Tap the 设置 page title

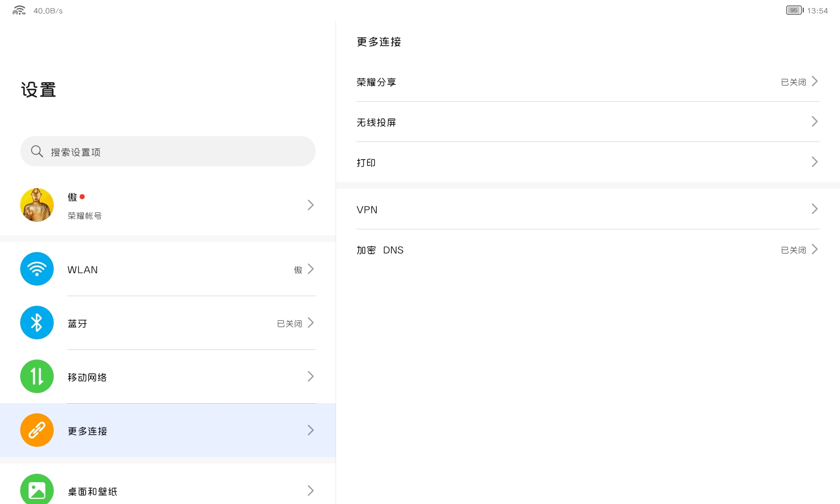click(39, 90)
